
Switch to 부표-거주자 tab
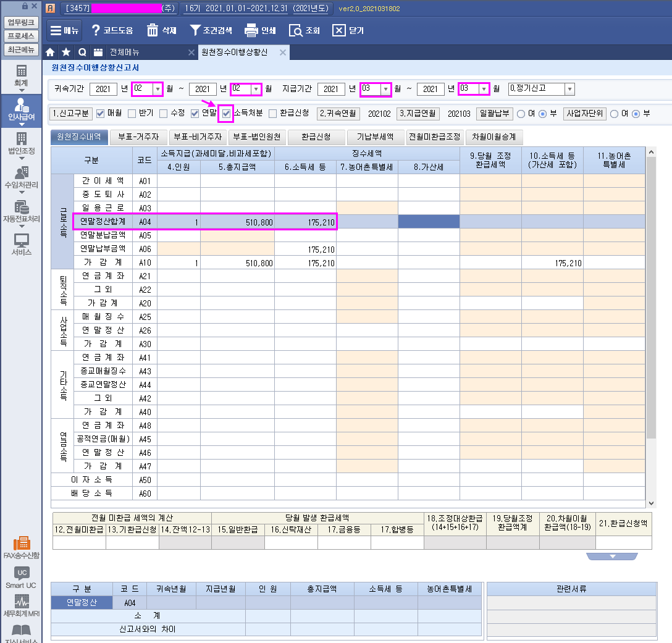(x=138, y=137)
